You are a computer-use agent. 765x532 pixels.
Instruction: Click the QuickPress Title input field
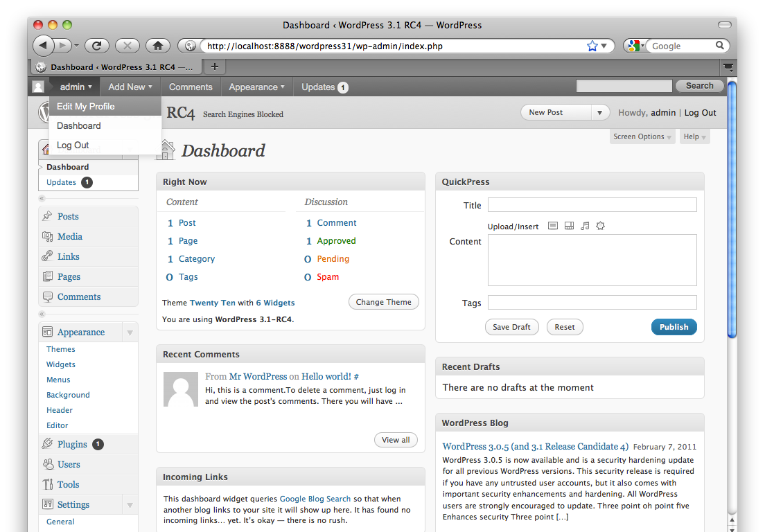tap(592, 205)
